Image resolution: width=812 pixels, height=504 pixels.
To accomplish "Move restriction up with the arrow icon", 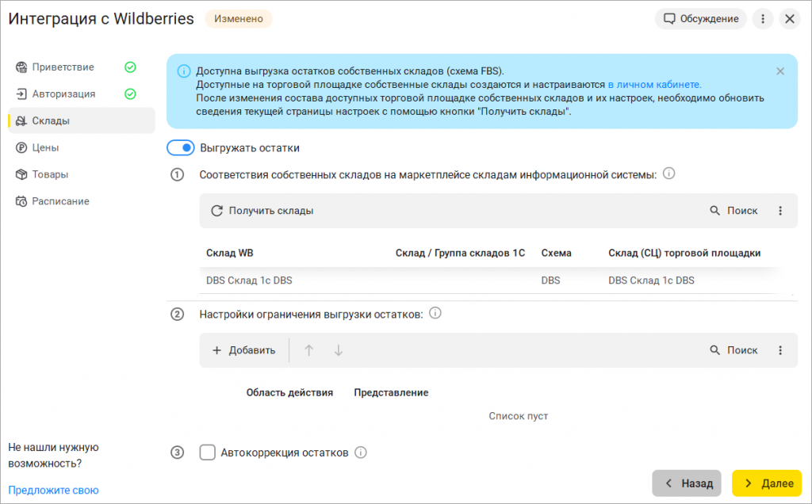I will point(308,350).
